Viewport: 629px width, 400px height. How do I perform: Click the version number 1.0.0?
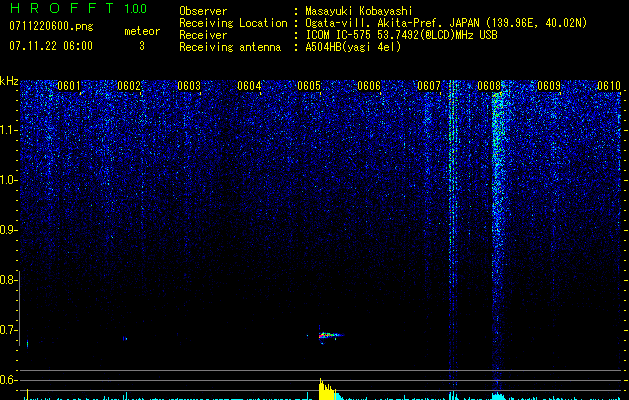coord(136,8)
